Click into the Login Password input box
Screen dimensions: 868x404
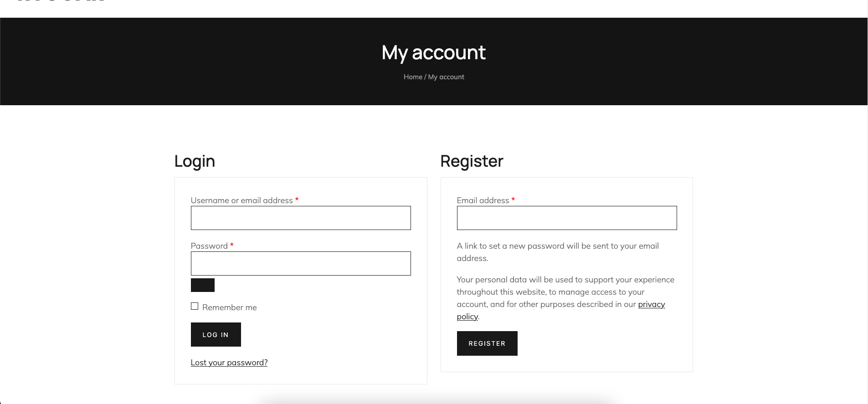pos(301,263)
